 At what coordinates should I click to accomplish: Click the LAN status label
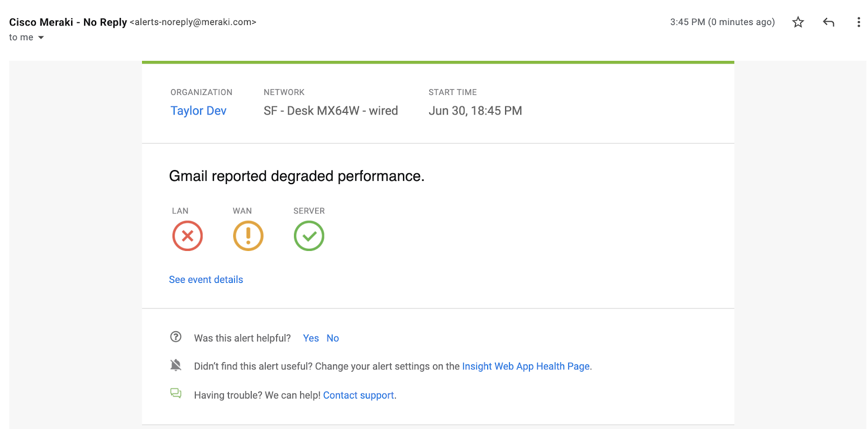(x=180, y=211)
